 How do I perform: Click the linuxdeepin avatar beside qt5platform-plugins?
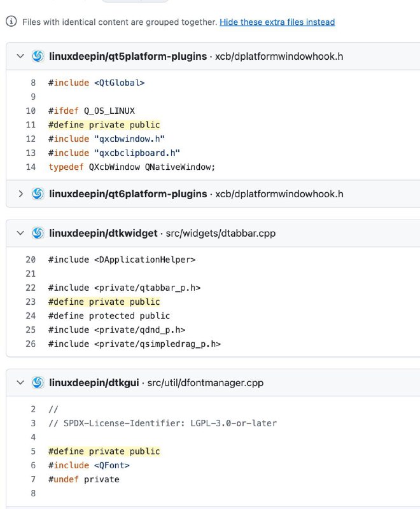coord(38,57)
